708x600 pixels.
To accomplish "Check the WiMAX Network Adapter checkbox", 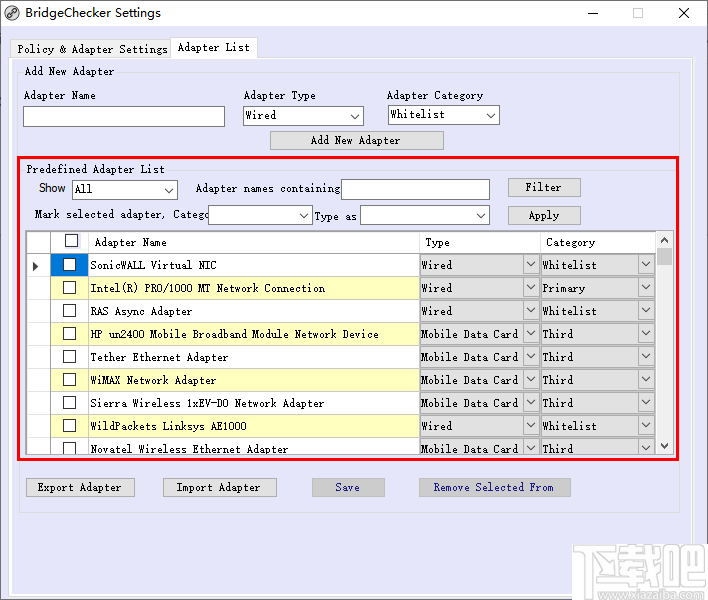I will pos(69,380).
